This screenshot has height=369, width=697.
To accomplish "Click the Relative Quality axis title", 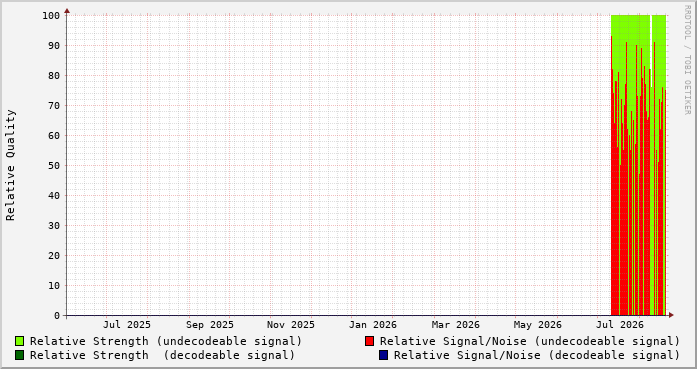I will tap(11, 165).
